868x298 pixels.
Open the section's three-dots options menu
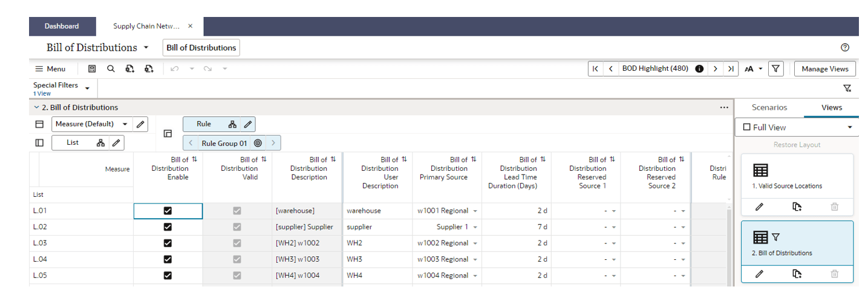click(x=724, y=107)
